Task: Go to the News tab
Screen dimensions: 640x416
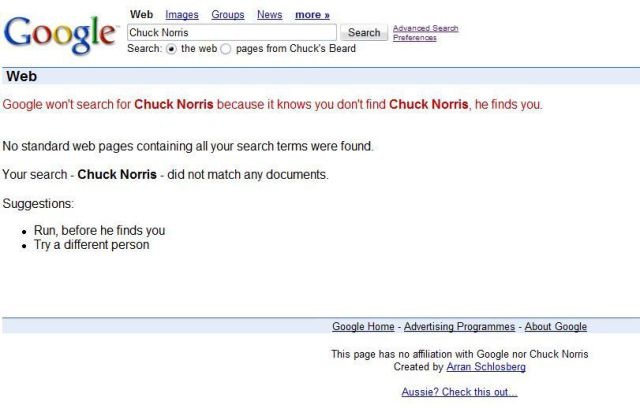Action: tap(269, 15)
